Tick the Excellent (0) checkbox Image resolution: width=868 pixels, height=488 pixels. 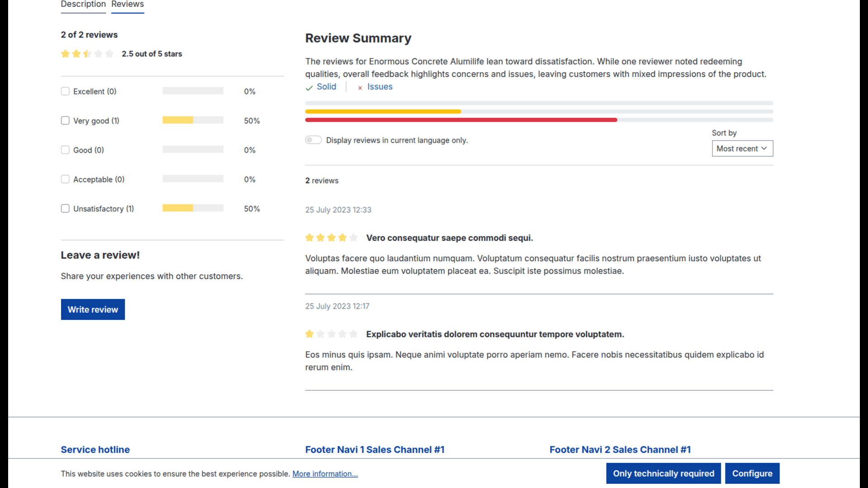tap(65, 91)
